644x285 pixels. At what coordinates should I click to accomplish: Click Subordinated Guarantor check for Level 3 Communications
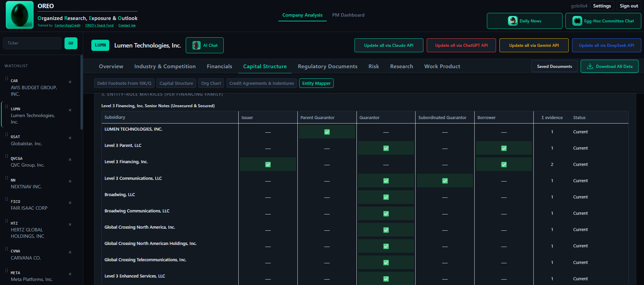click(x=445, y=181)
